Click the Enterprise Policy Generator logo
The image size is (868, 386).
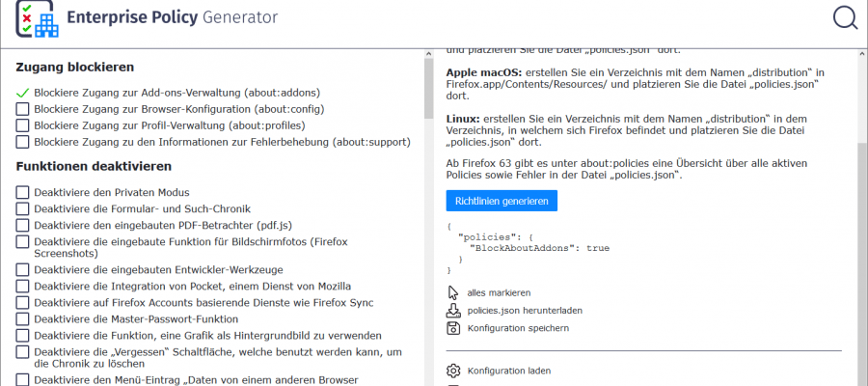click(x=38, y=18)
